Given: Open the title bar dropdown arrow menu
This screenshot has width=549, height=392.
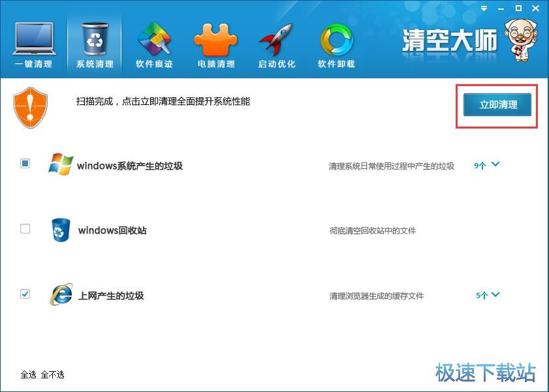Looking at the screenshot, I should click(x=483, y=8).
